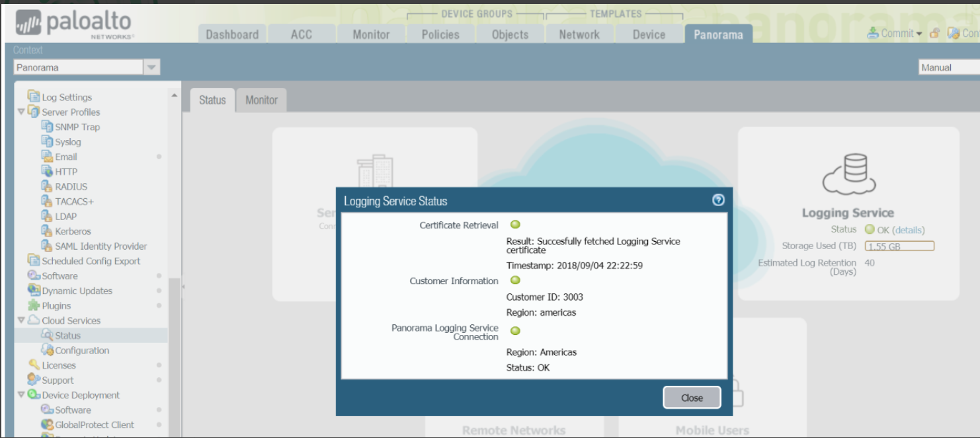This screenshot has width=980, height=438.
Task: Click the LDAP profile icon
Action: [x=47, y=216]
